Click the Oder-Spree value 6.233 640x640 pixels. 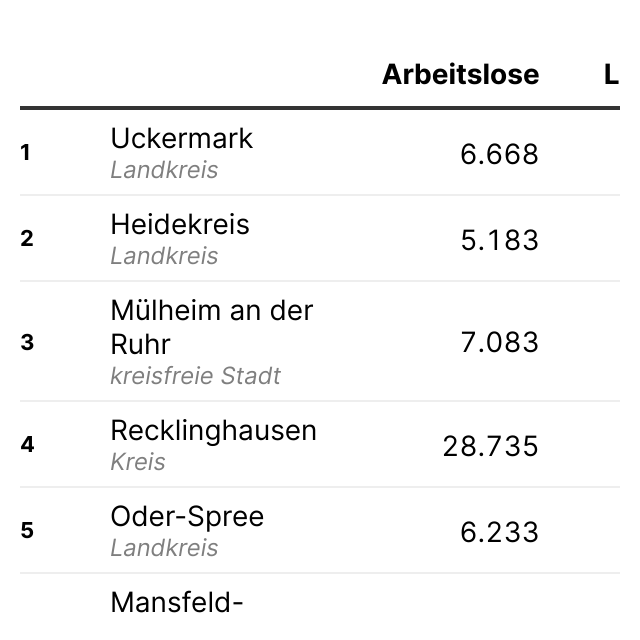pyautogui.click(x=499, y=532)
